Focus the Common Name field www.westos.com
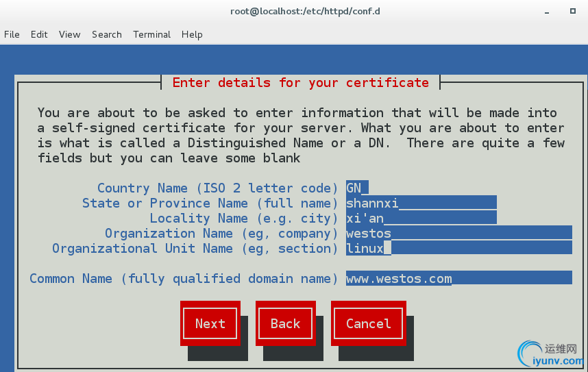 pyautogui.click(x=459, y=278)
